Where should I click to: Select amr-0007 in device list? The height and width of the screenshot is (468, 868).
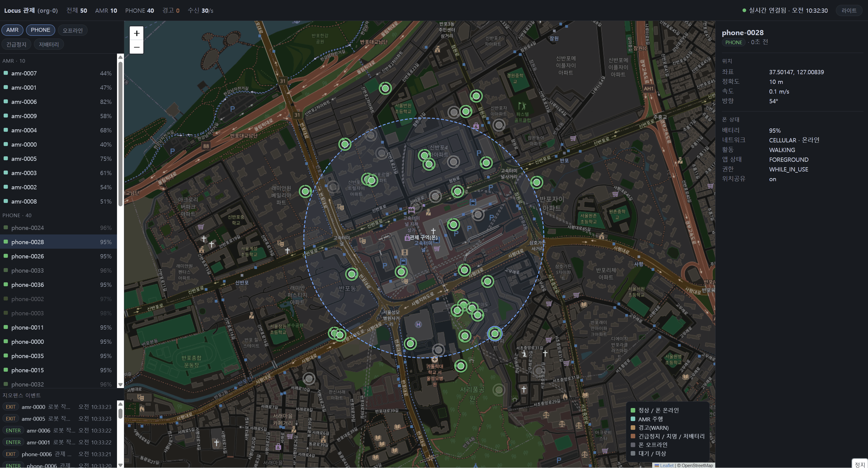[x=58, y=73]
